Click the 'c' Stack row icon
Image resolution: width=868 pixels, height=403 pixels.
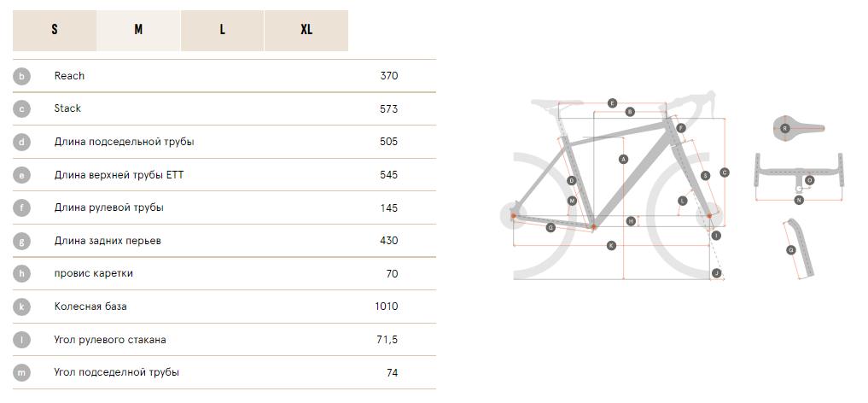click(21, 109)
